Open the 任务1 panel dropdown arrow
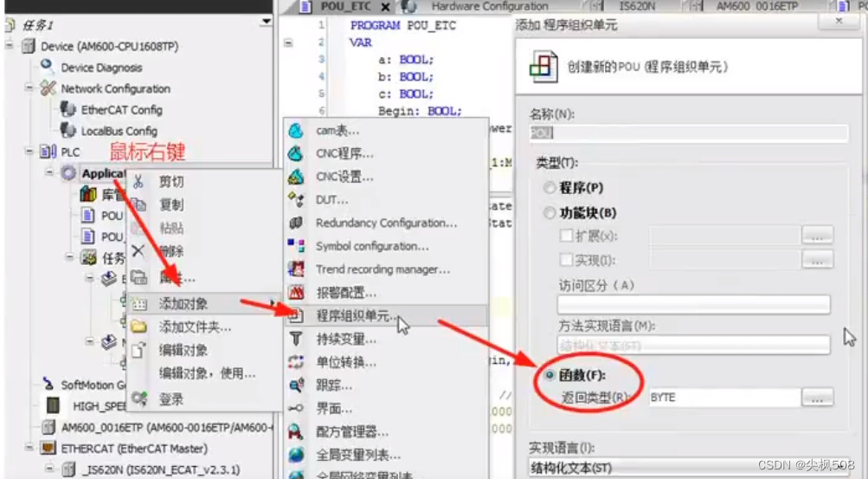Screen dimensions: 868x479 tap(267, 23)
